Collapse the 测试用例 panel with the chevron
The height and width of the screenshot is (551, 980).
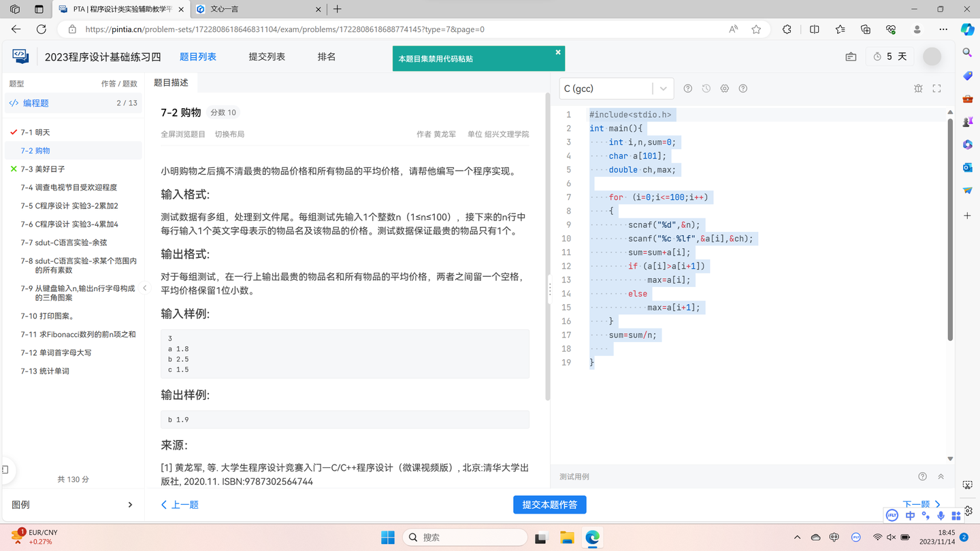click(941, 476)
